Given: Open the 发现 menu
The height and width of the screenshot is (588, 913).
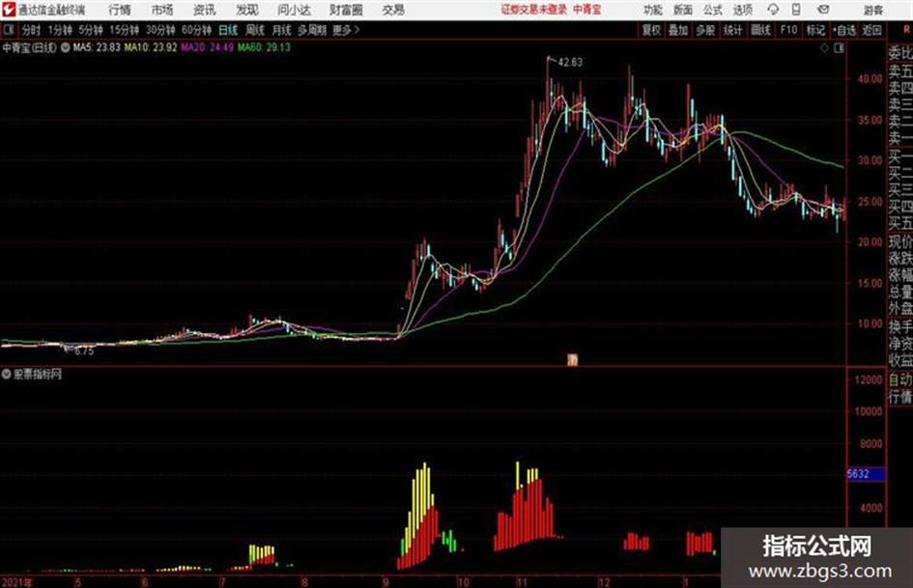Looking at the screenshot, I should click(x=247, y=10).
